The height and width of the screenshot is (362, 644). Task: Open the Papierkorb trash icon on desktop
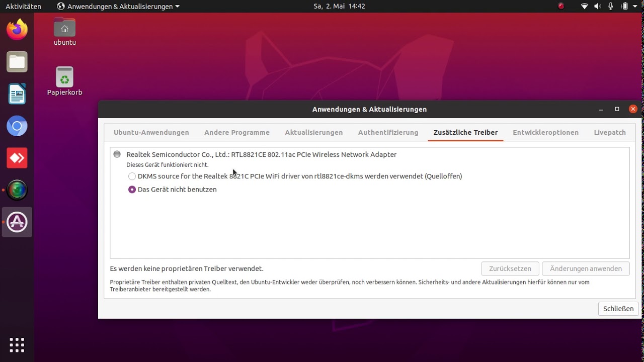(x=65, y=81)
